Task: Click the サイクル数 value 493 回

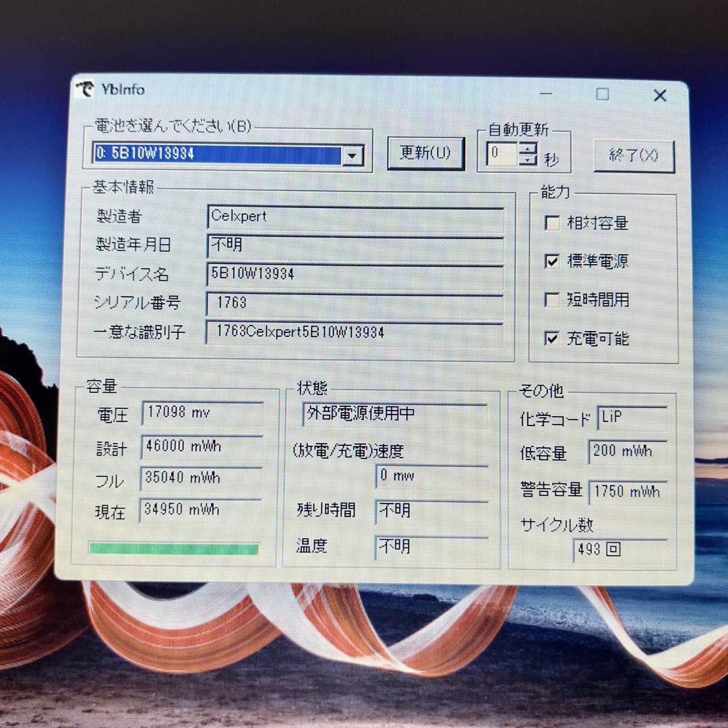Action: 620,550
